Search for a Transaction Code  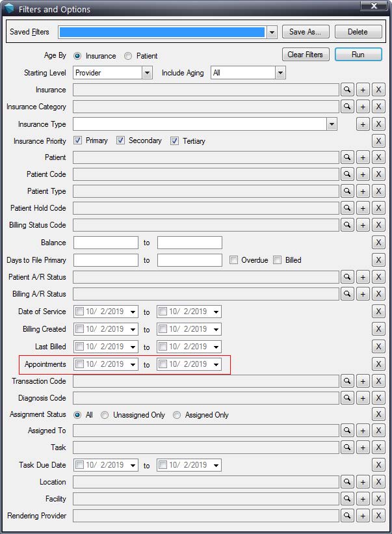[x=347, y=380]
